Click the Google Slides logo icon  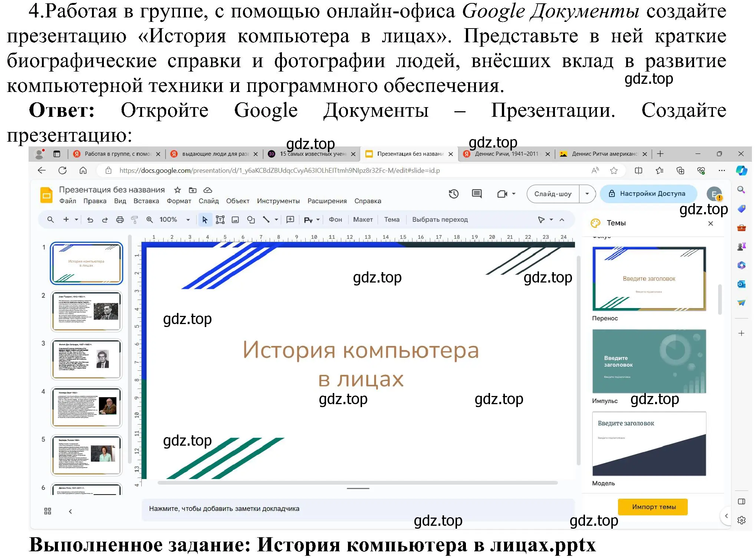[x=47, y=195]
